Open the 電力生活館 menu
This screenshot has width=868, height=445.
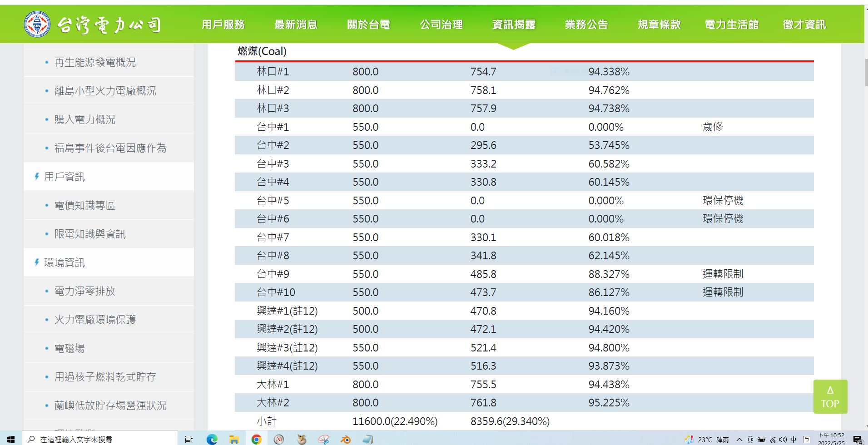tap(732, 25)
